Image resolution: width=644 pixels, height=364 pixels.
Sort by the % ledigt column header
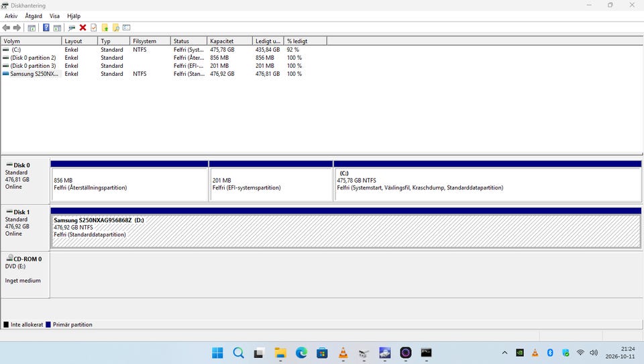pyautogui.click(x=305, y=41)
